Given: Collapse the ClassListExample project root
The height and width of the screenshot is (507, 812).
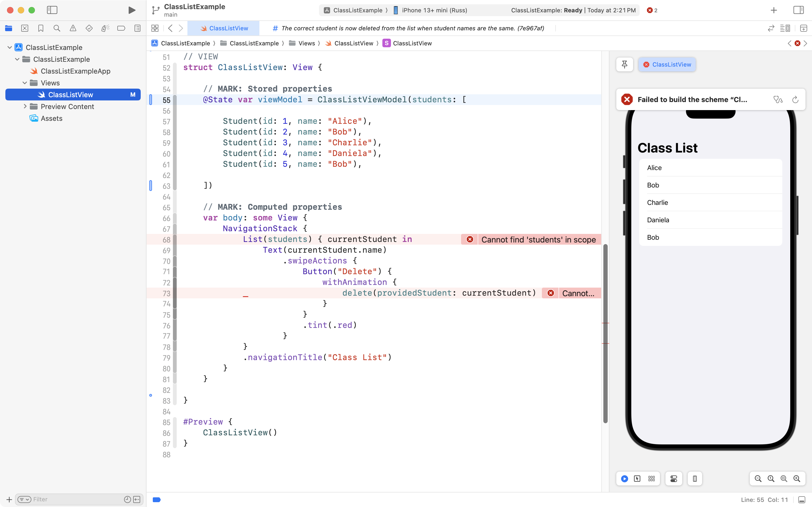Looking at the screenshot, I should click(10, 47).
